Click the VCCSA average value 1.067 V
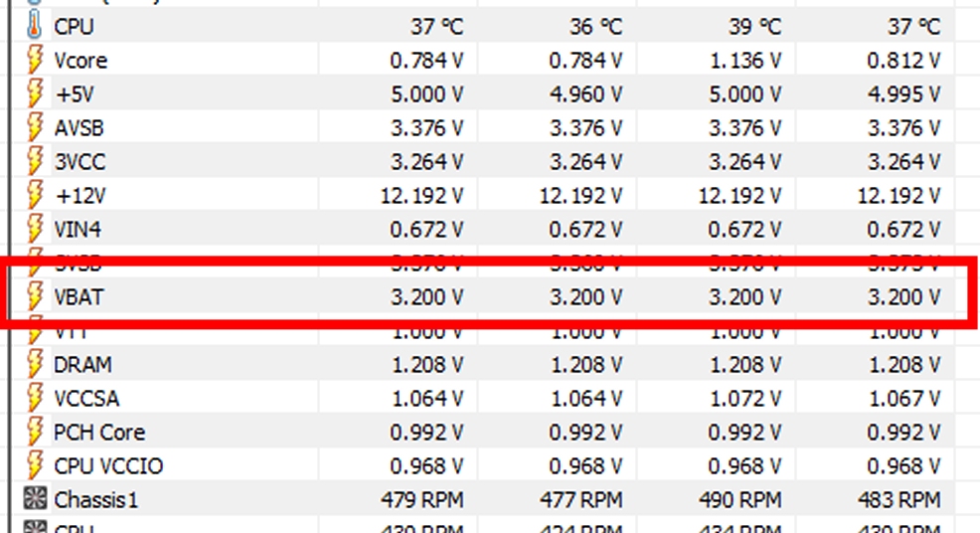The height and width of the screenshot is (533, 980). (x=903, y=398)
